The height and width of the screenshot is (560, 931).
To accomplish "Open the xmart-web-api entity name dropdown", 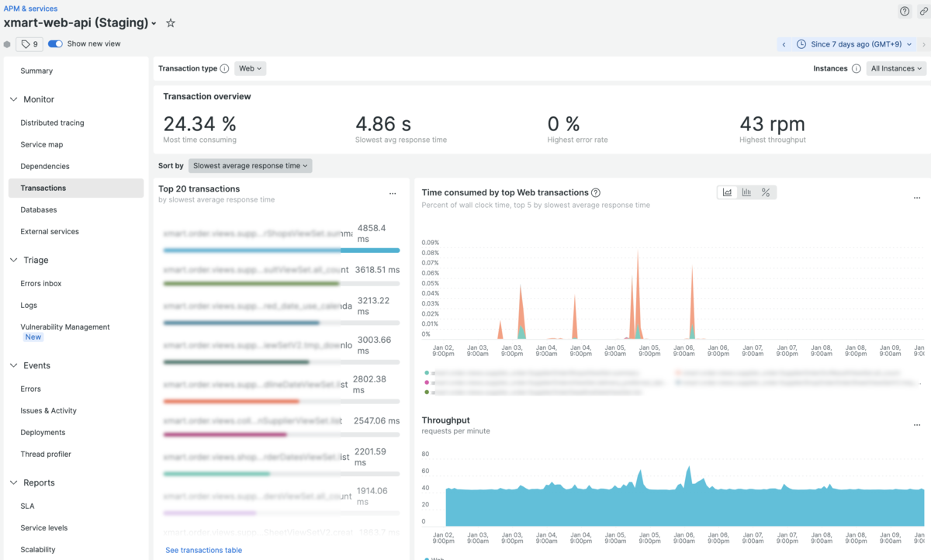I will tap(154, 24).
